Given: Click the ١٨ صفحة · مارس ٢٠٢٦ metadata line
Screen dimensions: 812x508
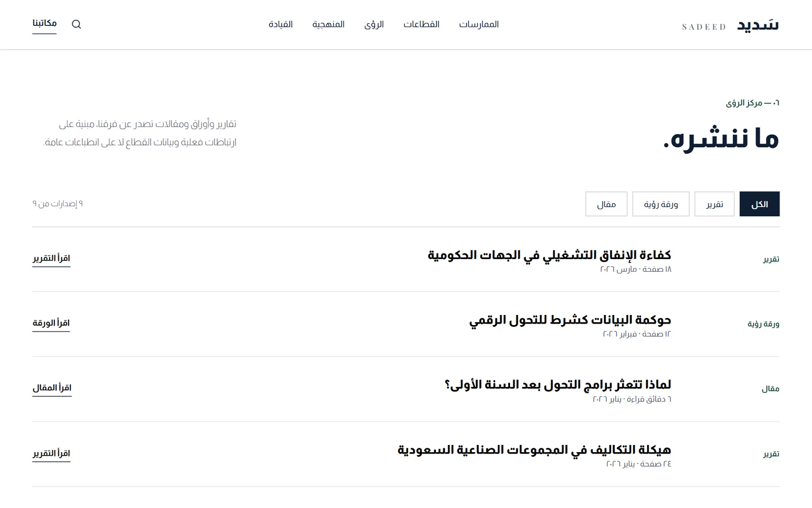Looking at the screenshot, I should pos(635,269).
